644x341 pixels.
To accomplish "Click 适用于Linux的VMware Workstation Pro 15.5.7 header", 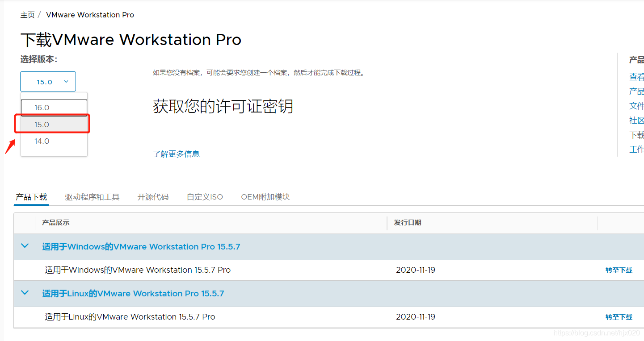I will click(x=133, y=294).
